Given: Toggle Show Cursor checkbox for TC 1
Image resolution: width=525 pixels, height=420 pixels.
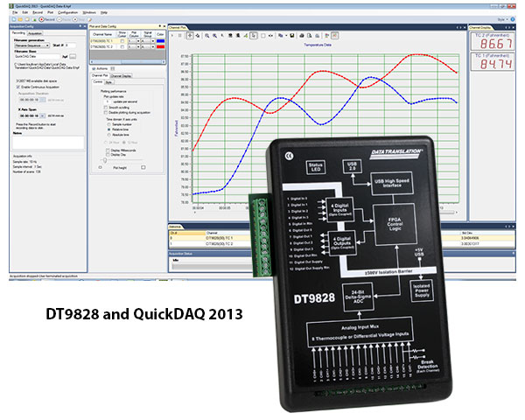Looking at the screenshot, I should click(x=122, y=41).
